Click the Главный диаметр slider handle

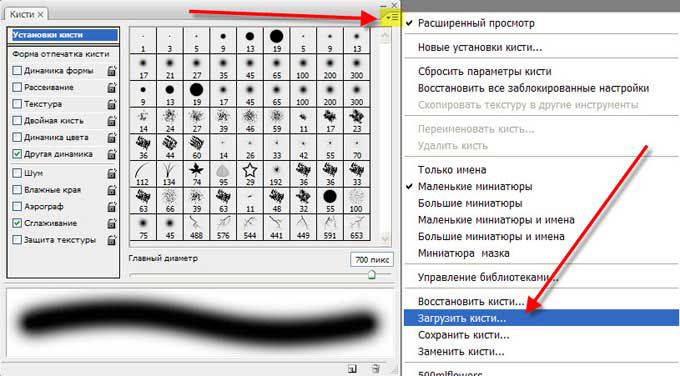pos(372,275)
